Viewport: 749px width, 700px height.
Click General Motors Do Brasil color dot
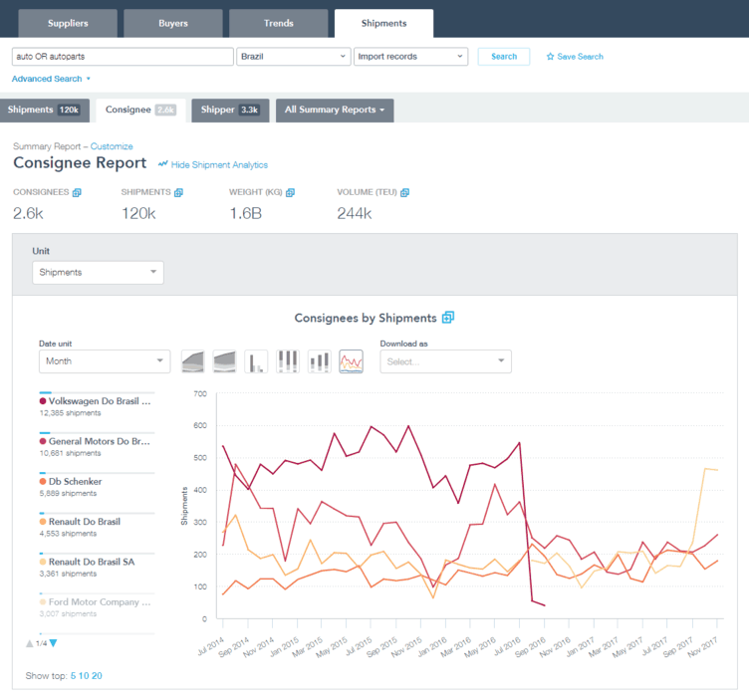coord(43,441)
